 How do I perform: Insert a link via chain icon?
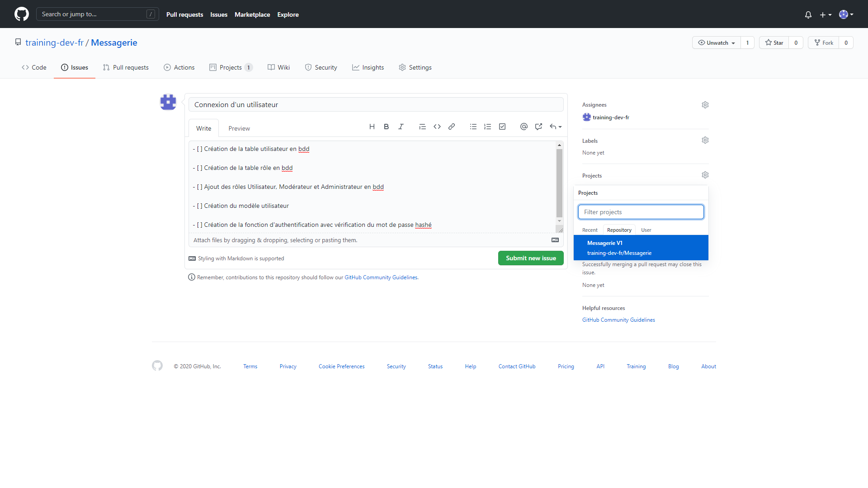coord(451,127)
